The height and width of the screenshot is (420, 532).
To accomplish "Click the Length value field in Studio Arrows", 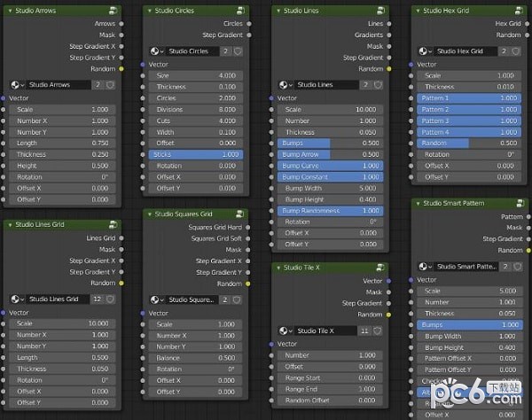I will pos(62,144).
